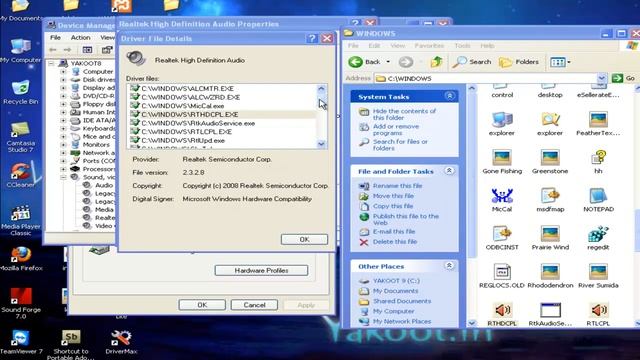Open the File menu in Device Manager

[55, 37]
